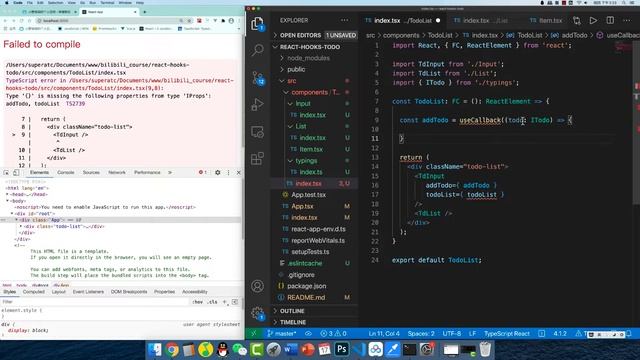Expand the node_modules folder
The width and height of the screenshot is (640, 360).
315,58
